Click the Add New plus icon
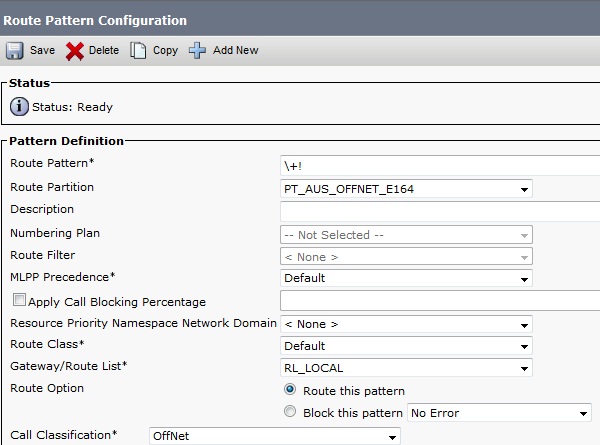The image size is (600, 445). coord(197,50)
